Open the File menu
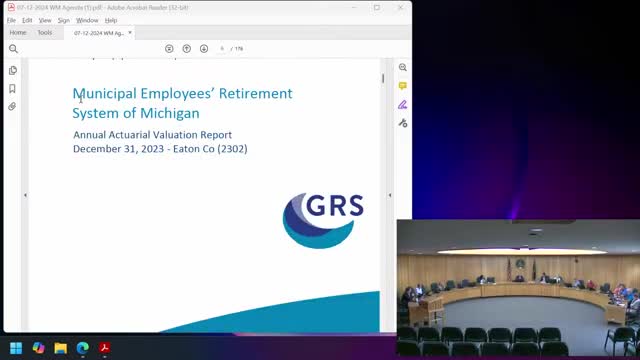Viewport: 640px width, 360px height. (11, 20)
